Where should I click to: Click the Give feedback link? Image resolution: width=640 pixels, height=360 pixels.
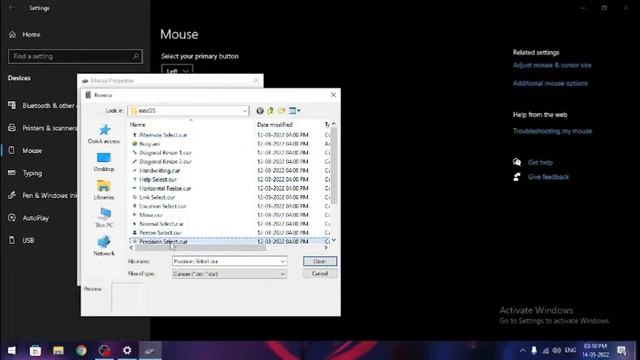point(548,177)
